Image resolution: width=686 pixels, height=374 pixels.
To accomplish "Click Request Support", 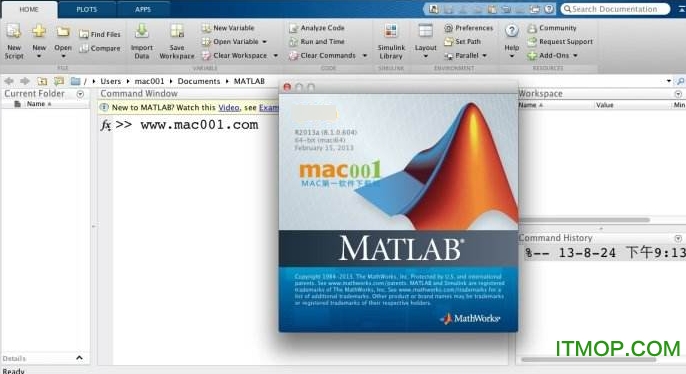I will click(x=560, y=42).
